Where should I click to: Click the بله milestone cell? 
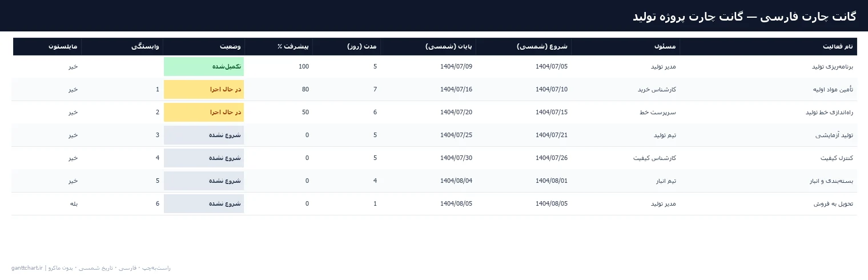(47, 204)
